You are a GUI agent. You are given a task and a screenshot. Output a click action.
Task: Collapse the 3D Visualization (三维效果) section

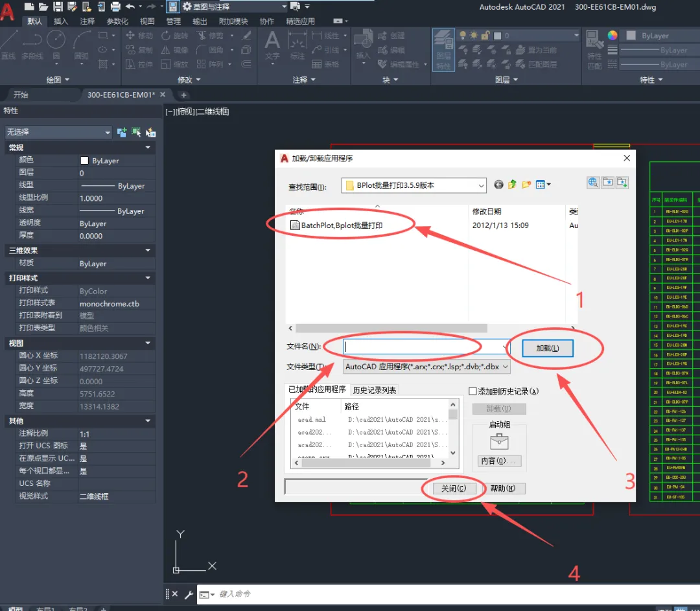[148, 250]
